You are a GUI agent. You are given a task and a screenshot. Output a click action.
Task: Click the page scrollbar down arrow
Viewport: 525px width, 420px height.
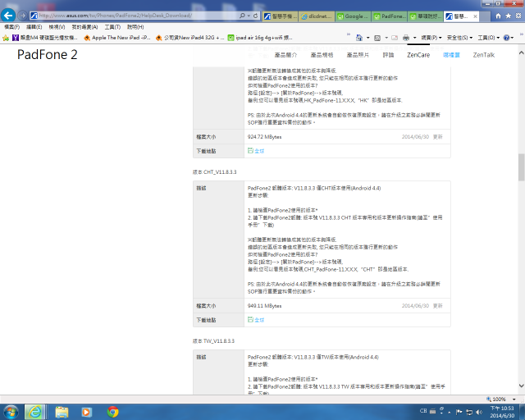tap(522, 386)
